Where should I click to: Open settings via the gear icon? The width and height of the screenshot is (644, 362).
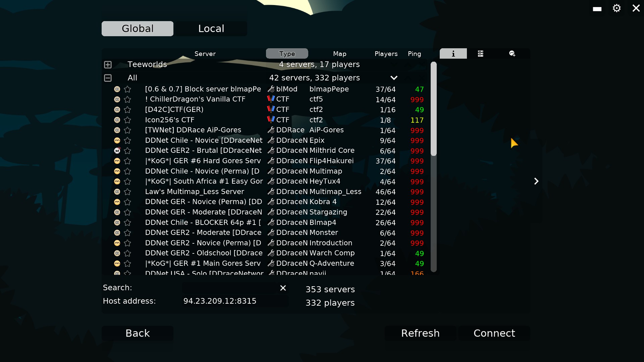click(616, 8)
